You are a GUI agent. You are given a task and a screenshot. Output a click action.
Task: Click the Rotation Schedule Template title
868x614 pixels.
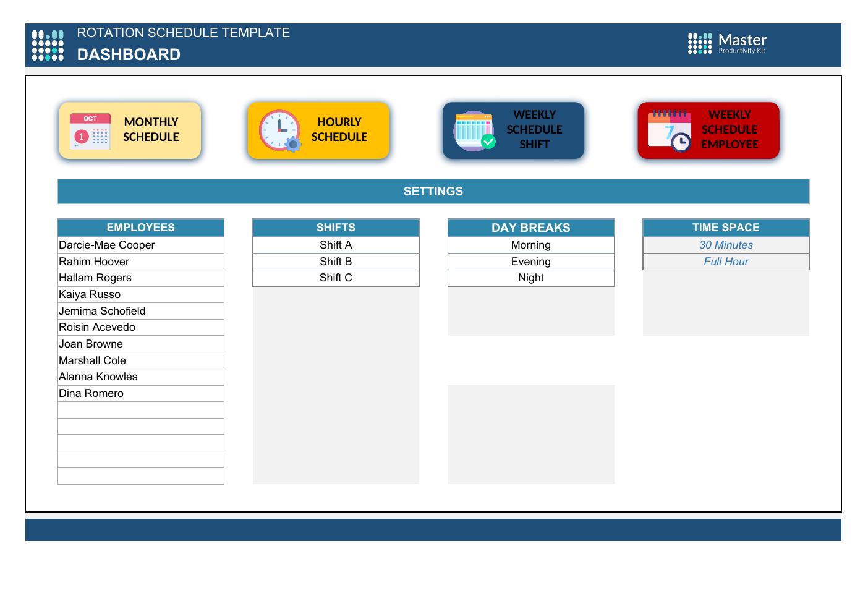pos(184,33)
